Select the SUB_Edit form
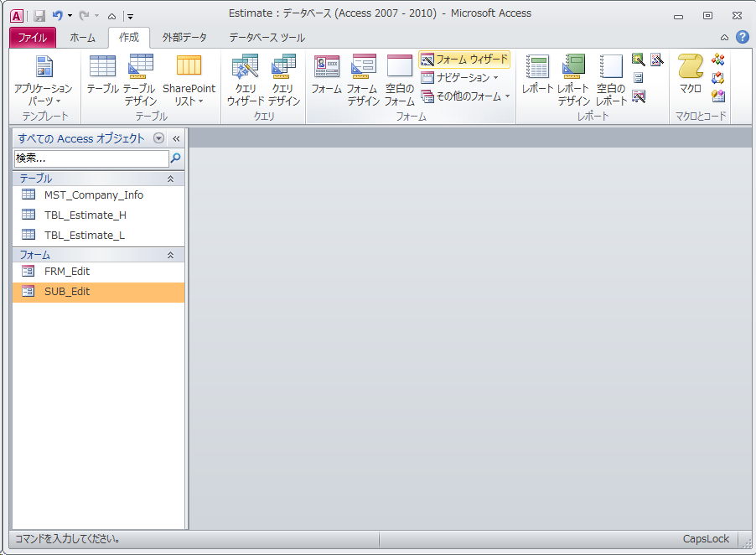The image size is (756, 555). click(x=98, y=292)
